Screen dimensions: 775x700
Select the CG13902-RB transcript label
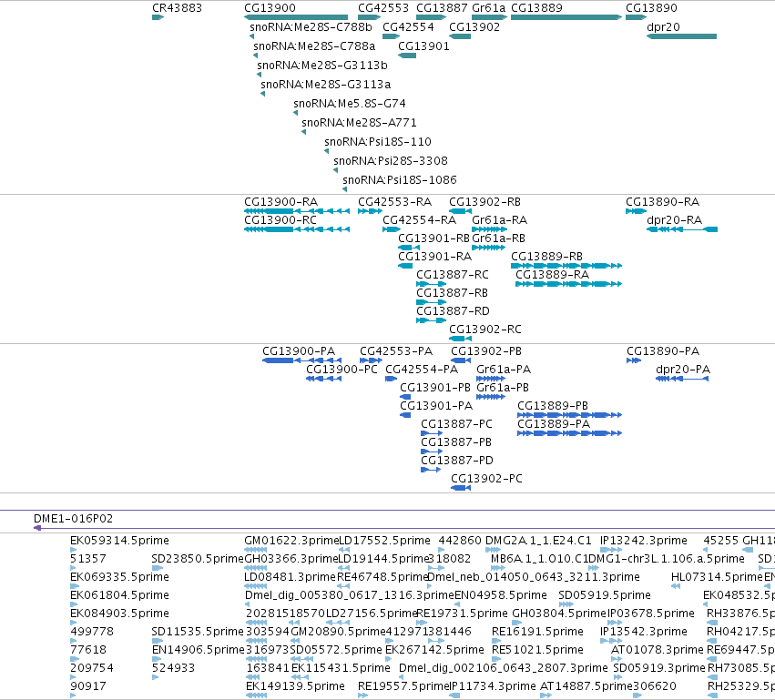(484, 201)
